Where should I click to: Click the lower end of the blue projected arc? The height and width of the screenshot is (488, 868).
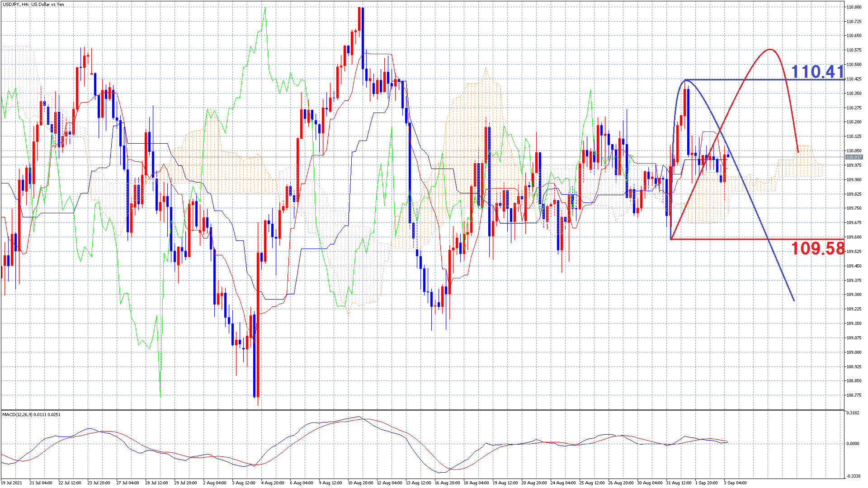[793, 300]
